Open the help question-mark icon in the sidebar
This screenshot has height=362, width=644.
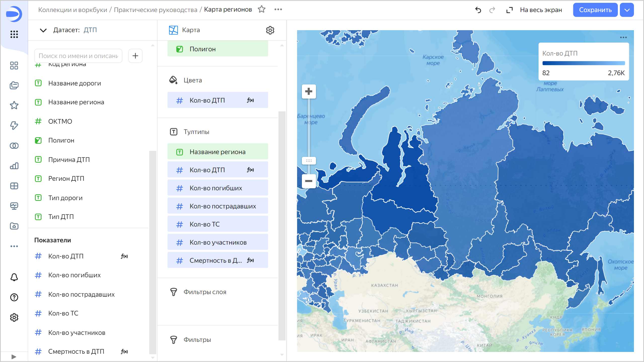pyautogui.click(x=14, y=297)
